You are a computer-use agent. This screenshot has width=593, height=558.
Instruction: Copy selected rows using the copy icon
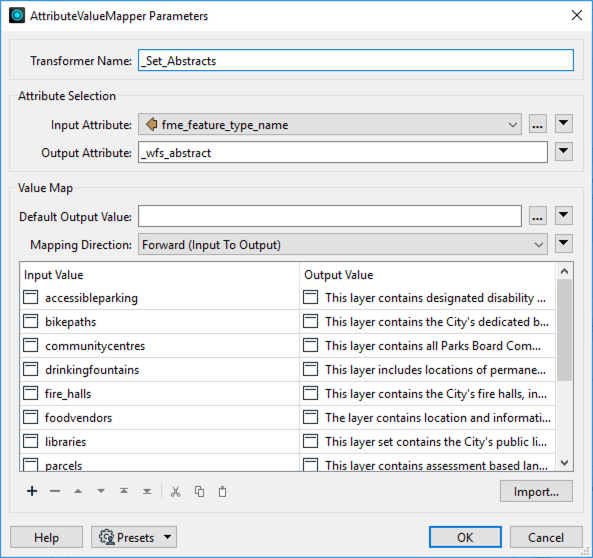[199, 491]
